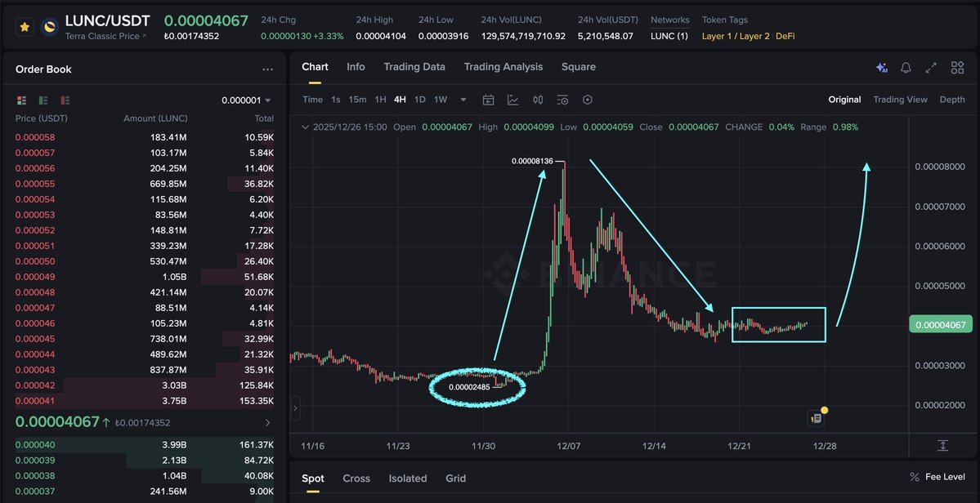
Task: Click the Networks label in header
Action: point(670,20)
